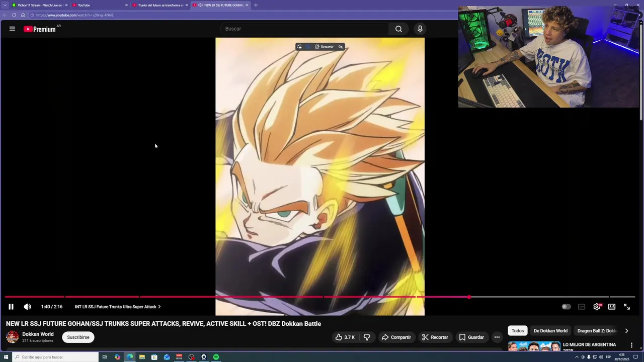644x362 pixels.
Task: Open the YouTube guide hamburger menu
Action: pyautogui.click(x=12, y=29)
